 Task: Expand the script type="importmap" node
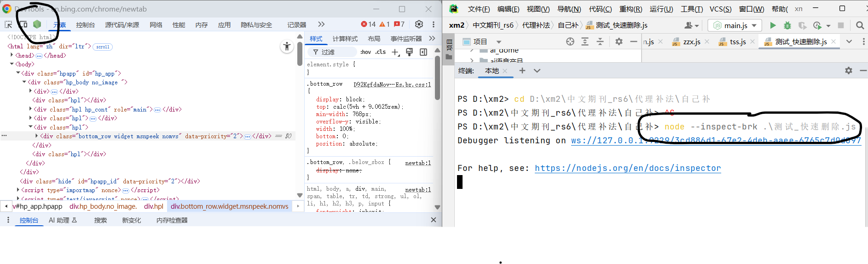18,189
